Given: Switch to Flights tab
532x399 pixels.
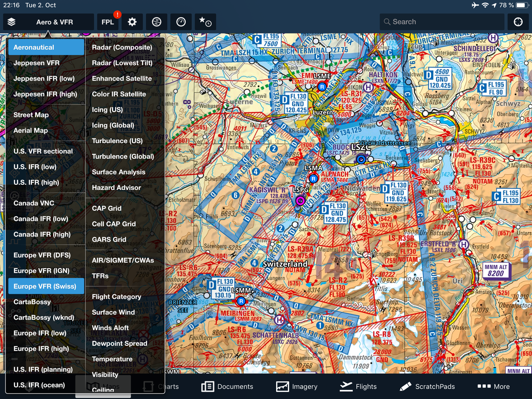Looking at the screenshot, I should pos(358,386).
